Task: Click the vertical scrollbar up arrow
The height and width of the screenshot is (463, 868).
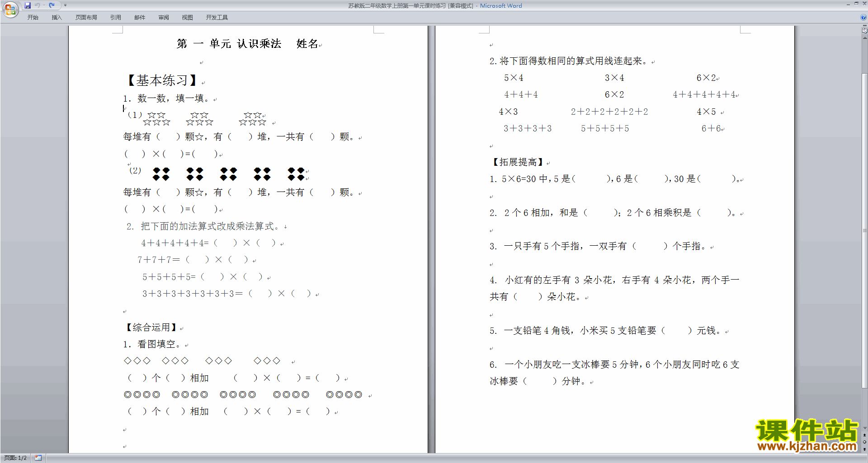Action: click(x=864, y=37)
